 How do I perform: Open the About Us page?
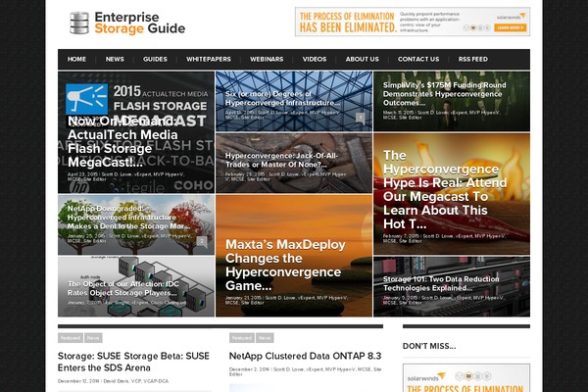point(363,59)
